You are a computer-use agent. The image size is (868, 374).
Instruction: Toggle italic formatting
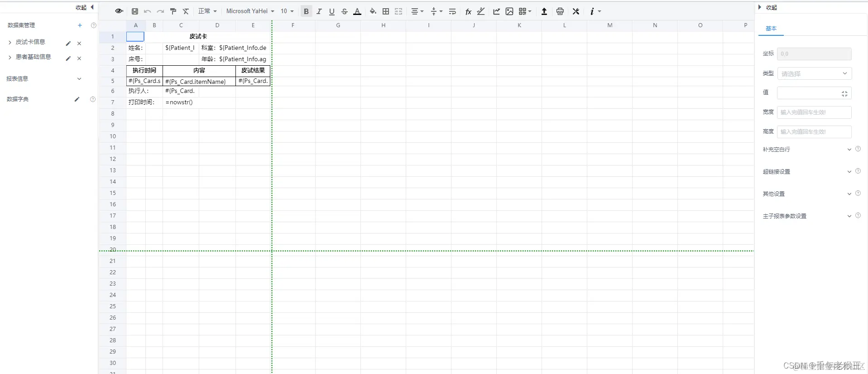tap(319, 11)
